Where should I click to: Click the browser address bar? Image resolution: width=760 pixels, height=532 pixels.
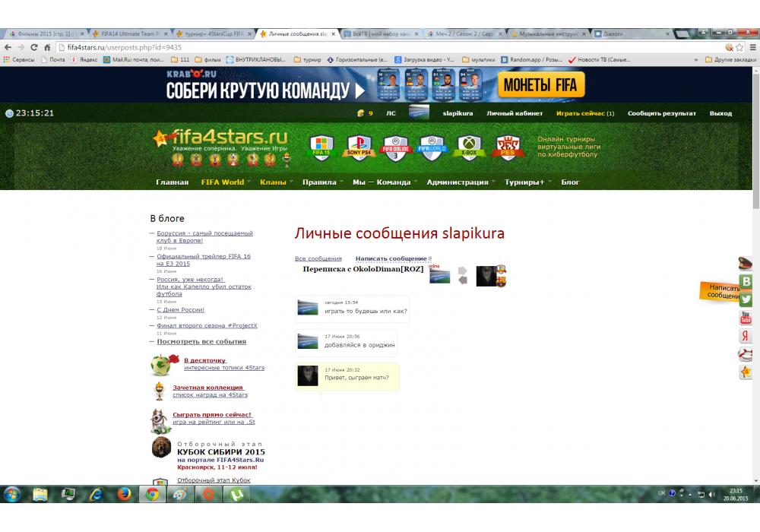pyautogui.click(x=380, y=47)
